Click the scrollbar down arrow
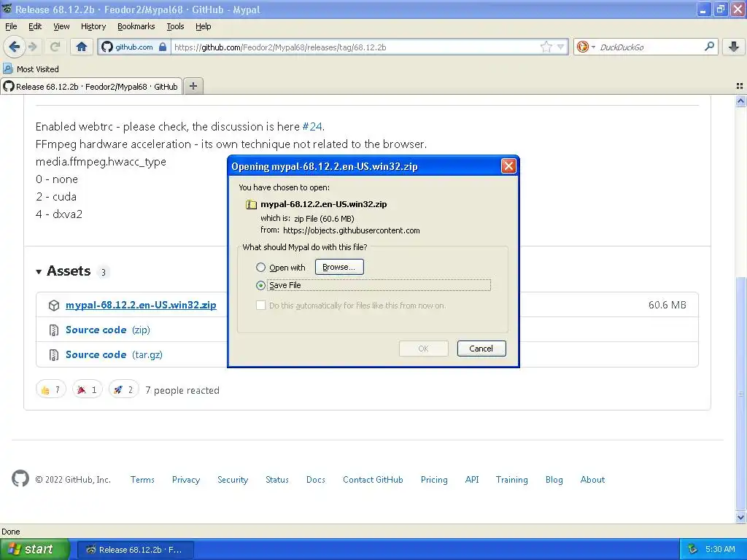 [740, 517]
